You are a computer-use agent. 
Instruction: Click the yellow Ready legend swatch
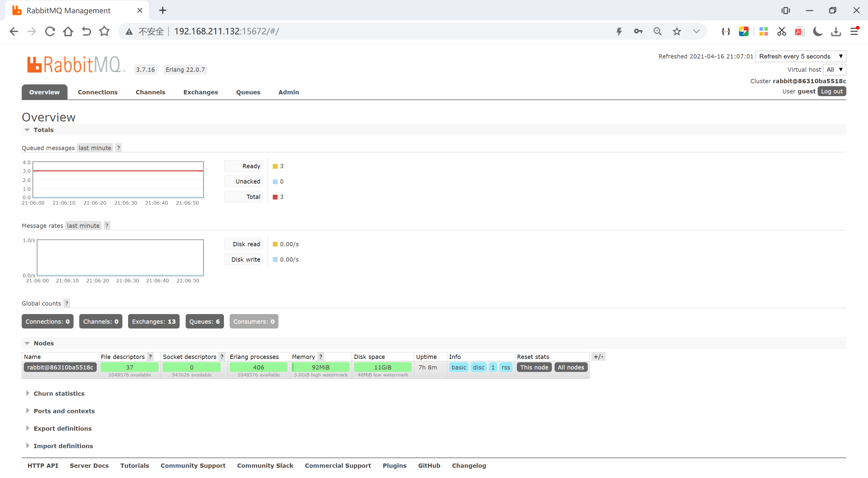(275, 166)
